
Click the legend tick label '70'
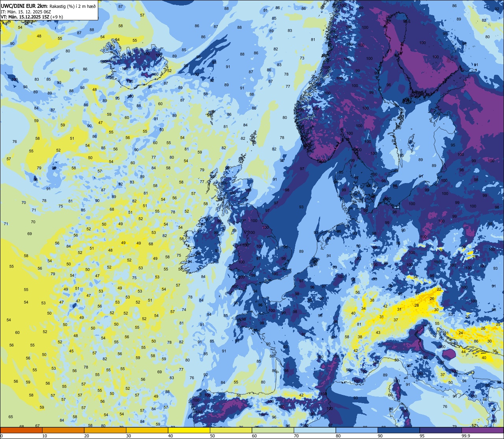[296, 436]
